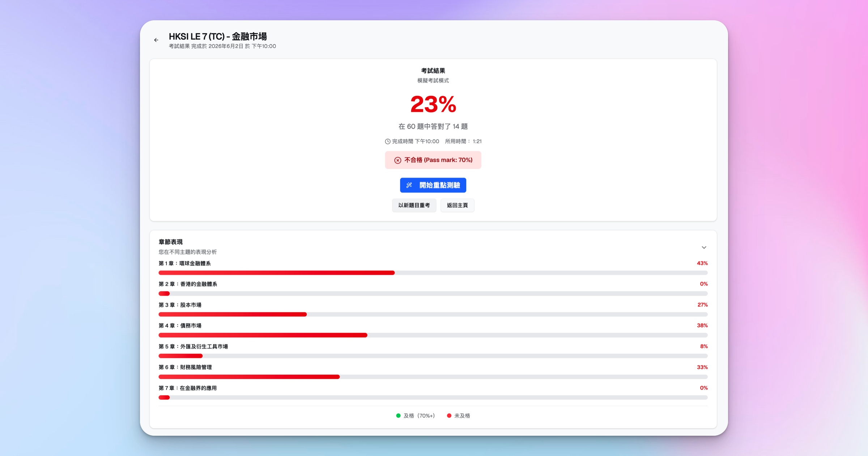This screenshot has width=868, height=456.
Task: Click the 第 4 章 債務市場 progress bar
Action: [433, 335]
